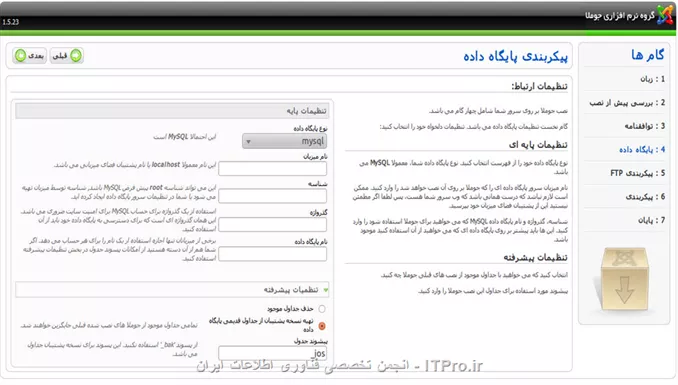Click the installer box icon in sidebar
The width and height of the screenshot is (678, 385).
pyautogui.click(x=624, y=279)
